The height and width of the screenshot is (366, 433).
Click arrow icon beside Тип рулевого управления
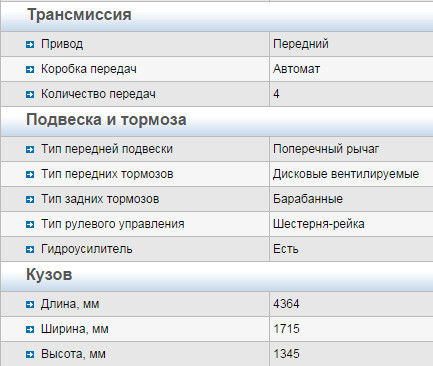(30, 224)
